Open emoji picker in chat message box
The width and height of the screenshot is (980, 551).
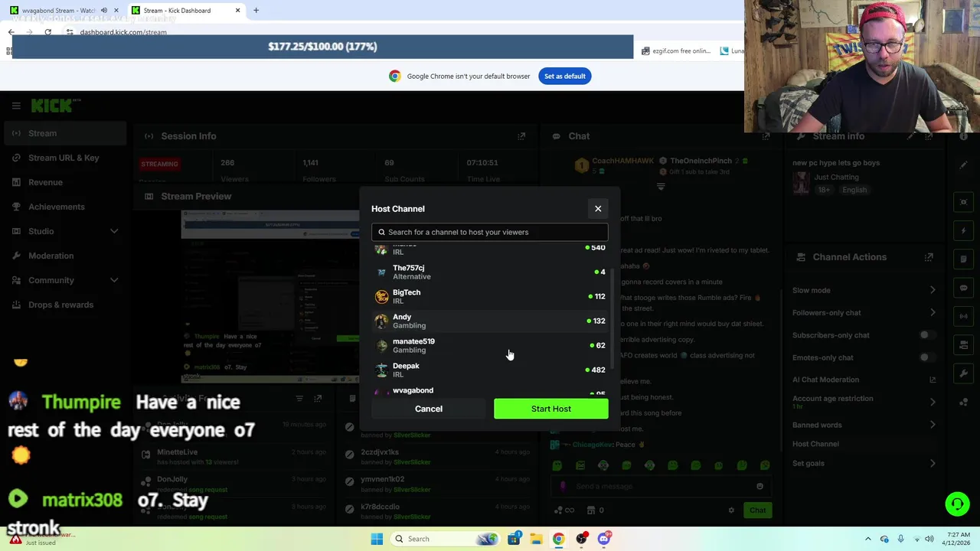[759, 486]
